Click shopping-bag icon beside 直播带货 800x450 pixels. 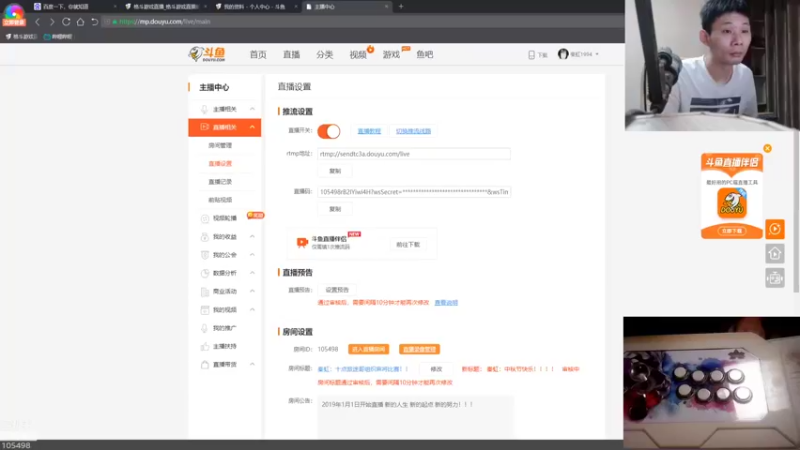(205, 365)
